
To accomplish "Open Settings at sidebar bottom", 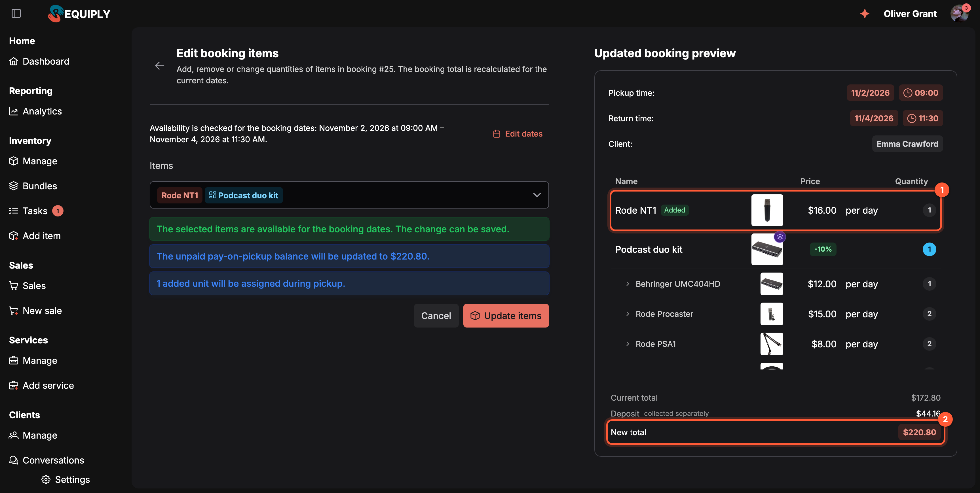I will (66, 480).
